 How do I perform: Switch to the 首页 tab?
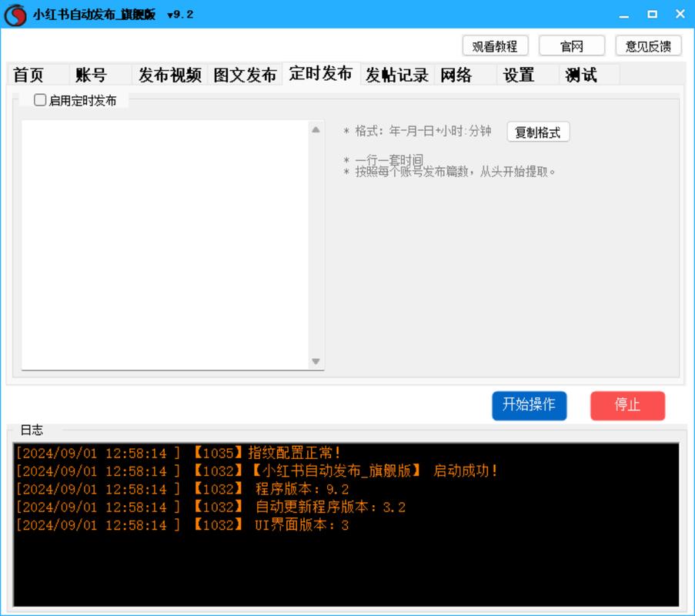click(x=29, y=75)
